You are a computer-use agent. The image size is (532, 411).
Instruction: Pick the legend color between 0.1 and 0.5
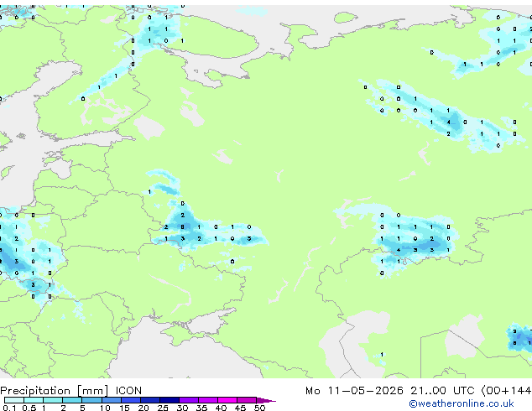pos(14,400)
